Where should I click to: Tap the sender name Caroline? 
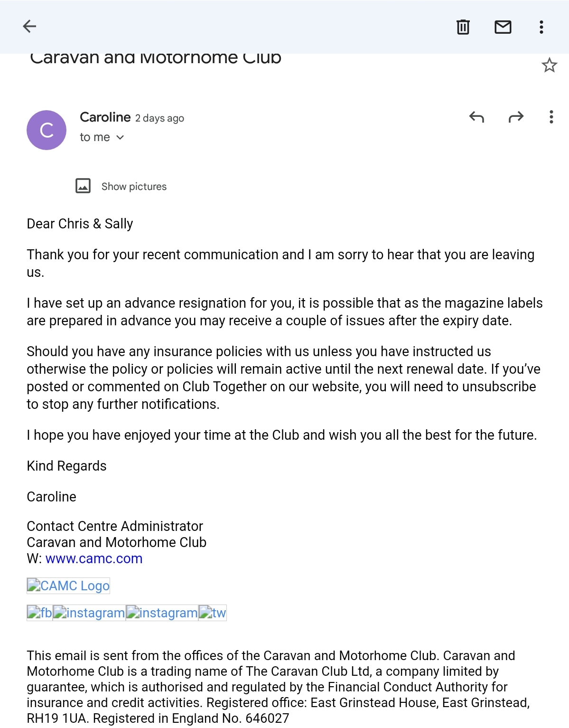105,117
